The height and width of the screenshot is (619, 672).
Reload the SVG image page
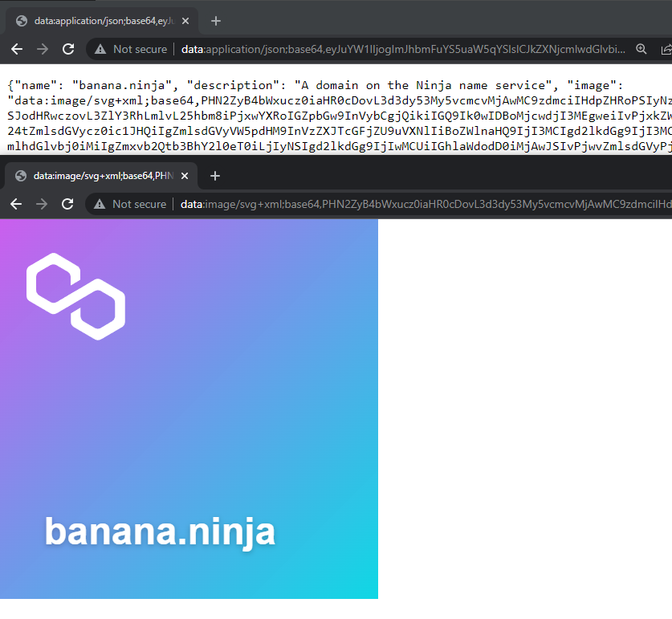click(x=67, y=204)
